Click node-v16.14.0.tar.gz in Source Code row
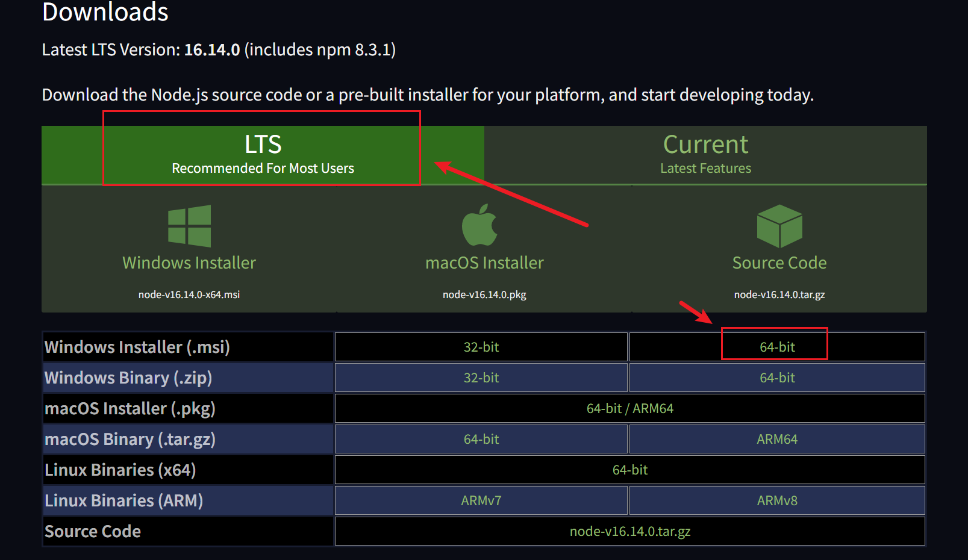968x560 pixels. pos(630,531)
